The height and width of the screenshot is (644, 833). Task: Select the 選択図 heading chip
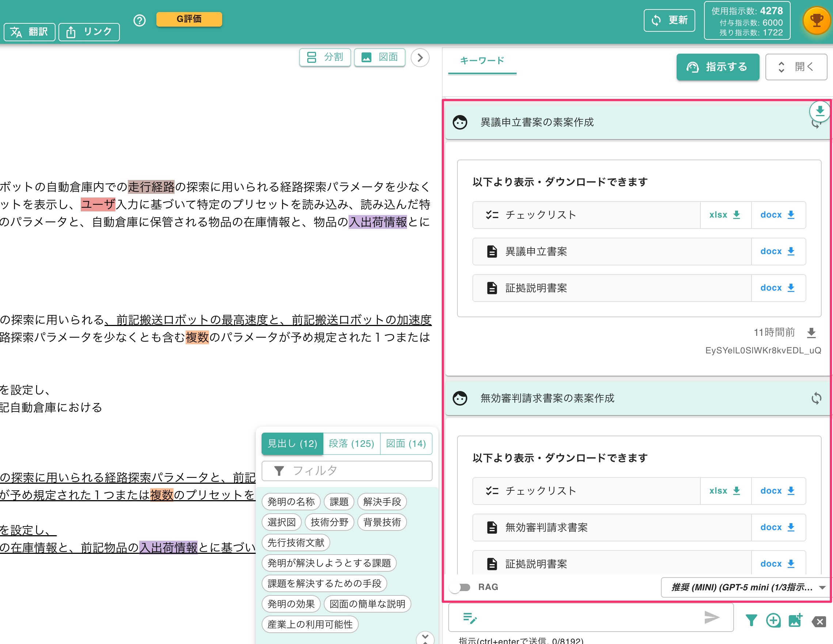pos(281,522)
